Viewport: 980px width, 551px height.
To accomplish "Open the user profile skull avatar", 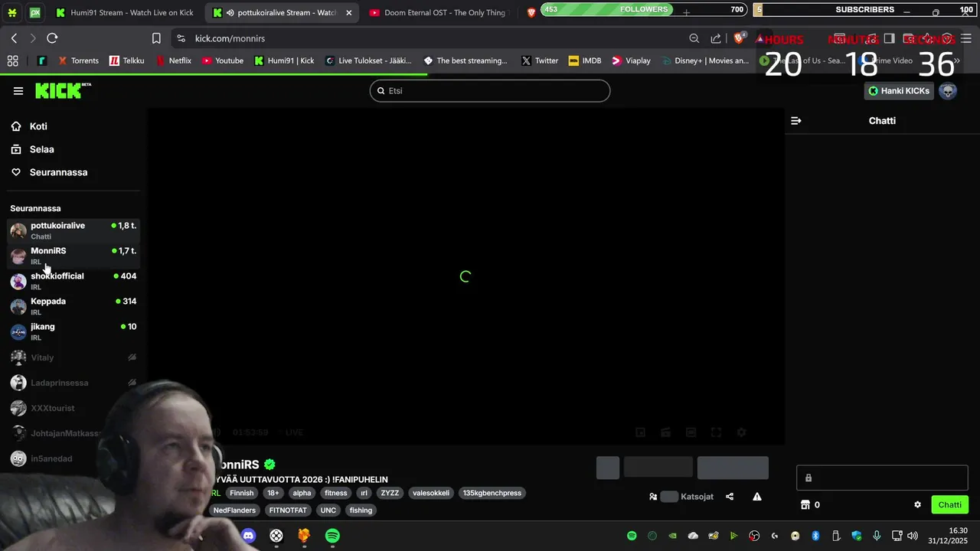I will 948,91.
